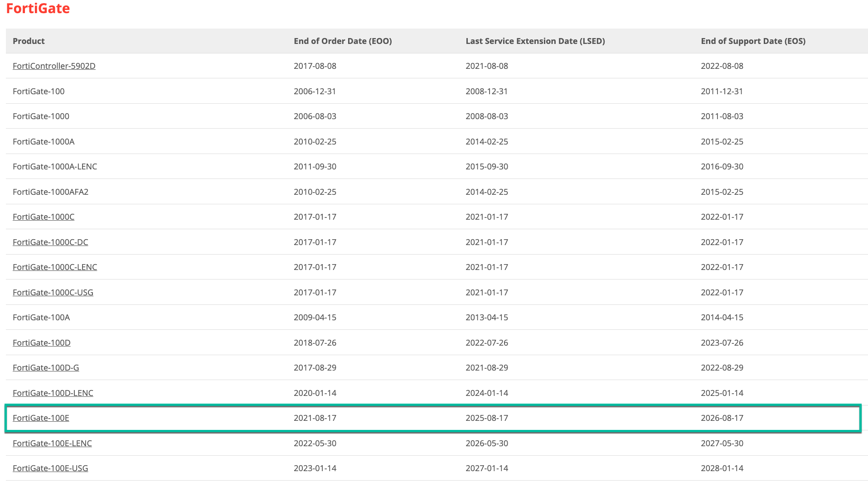This screenshot has height=482, width=868.
Task: Click the FortiGate-100E EOS date 2026-08-17
Action: (x=722, y=418)
